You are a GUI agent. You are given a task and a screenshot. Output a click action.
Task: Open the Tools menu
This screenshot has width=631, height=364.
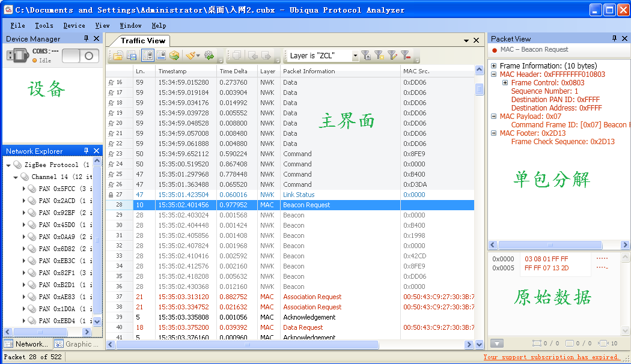(45, 25)
